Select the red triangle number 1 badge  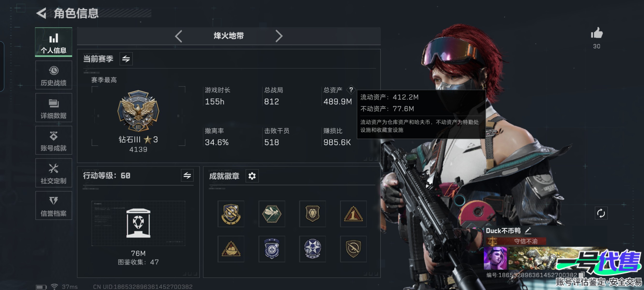click(353, 214)
